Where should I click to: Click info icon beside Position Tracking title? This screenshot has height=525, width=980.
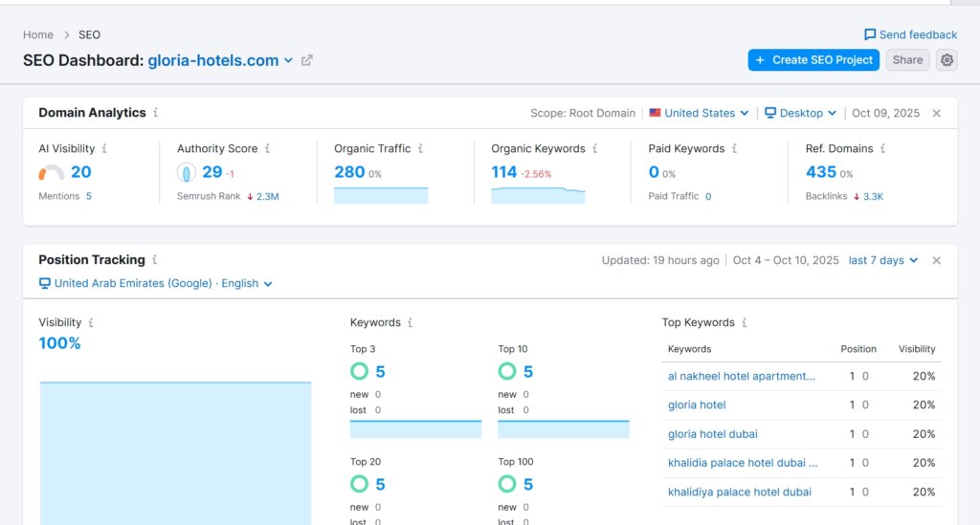tap(155, 260)
